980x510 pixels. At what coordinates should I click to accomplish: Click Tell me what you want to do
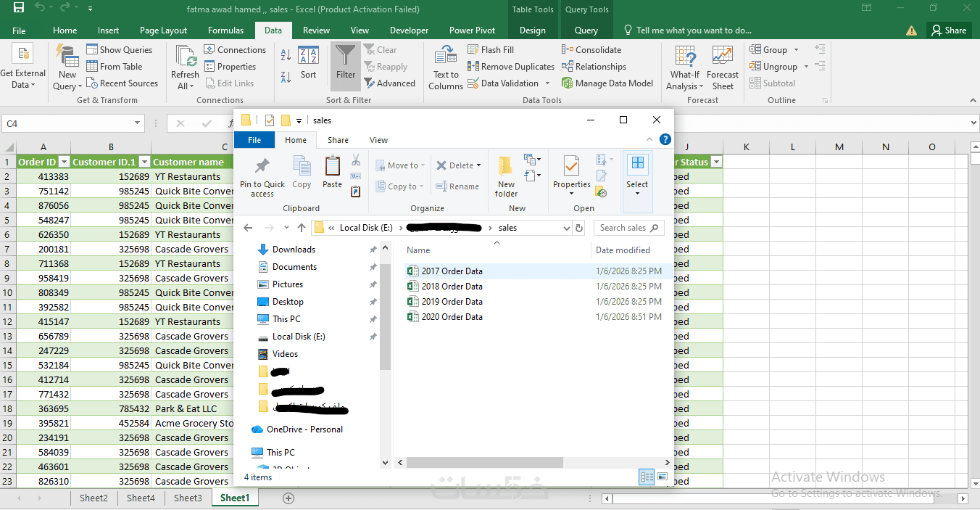(x=687, y=30)
